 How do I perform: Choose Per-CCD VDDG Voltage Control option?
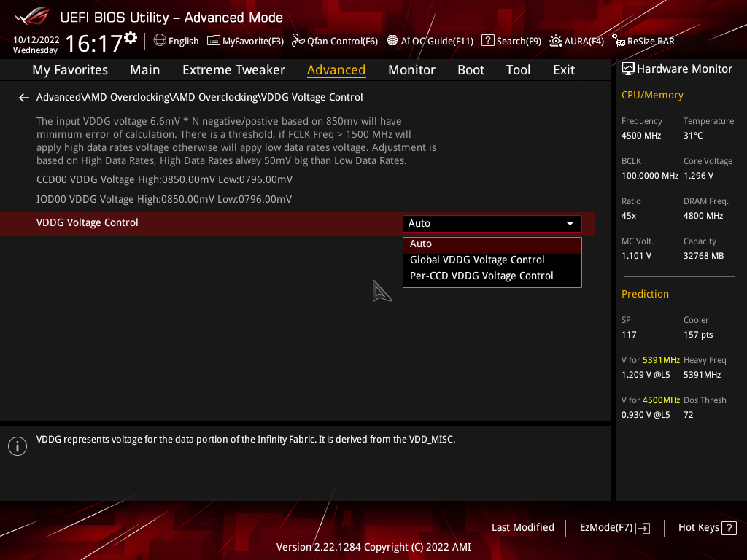(492, 276)
